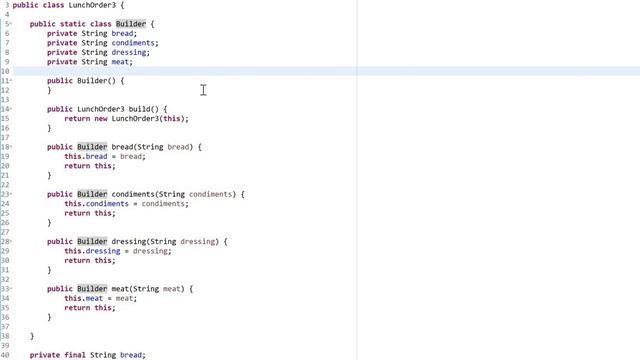
Task: Collapse the dressing method fold on line 28
Action: pyautogui.click(x=11, y=242)
